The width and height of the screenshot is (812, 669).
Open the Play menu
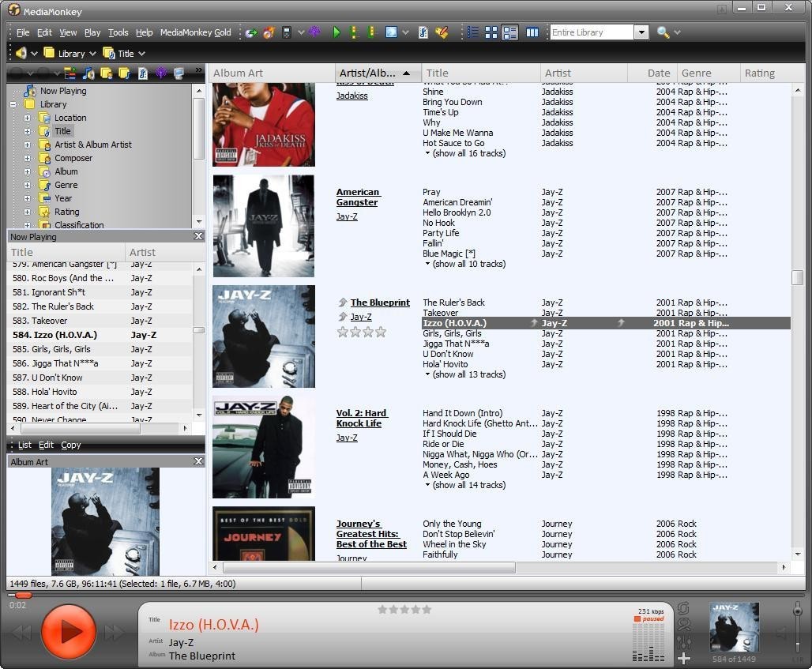92,32
